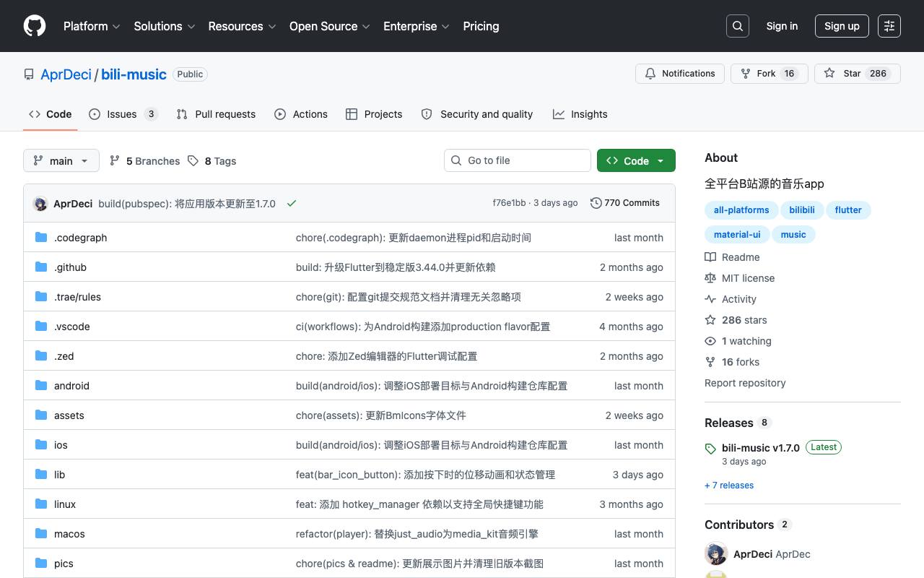Click the eye icon beside 1 watching
Image resolution: width=924 pixels, height=578 pixels.
coord(710,341)
